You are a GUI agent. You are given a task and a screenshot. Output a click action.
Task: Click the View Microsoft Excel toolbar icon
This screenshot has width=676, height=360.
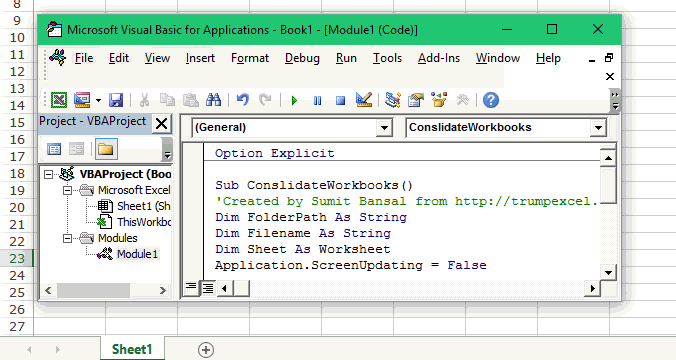point(59,100)
